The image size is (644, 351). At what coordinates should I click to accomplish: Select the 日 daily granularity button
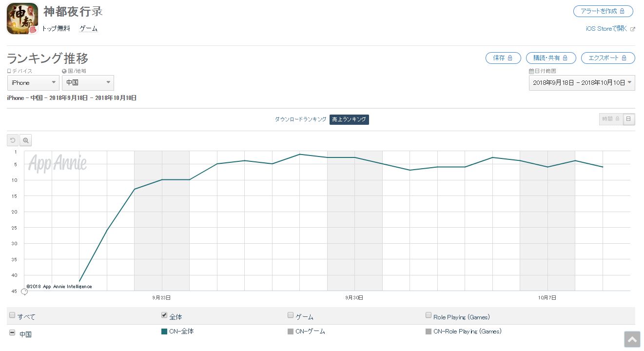[x=629, y=119]
